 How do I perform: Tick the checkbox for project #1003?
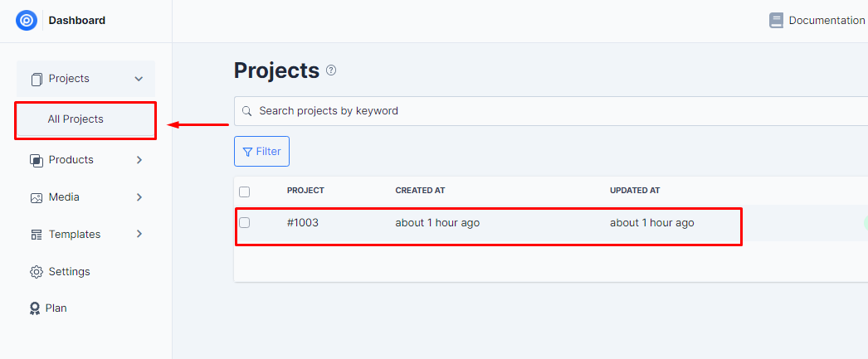244,223
